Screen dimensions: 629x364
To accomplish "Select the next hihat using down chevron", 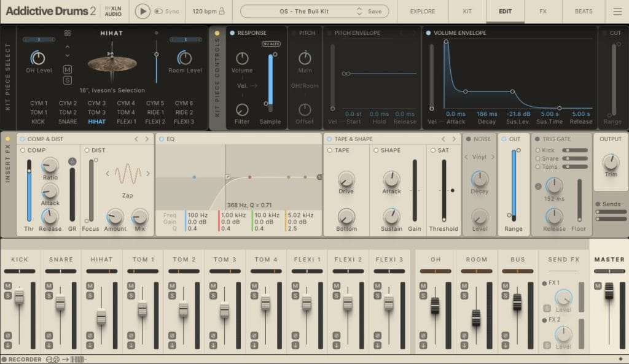I will pos(68,55).
